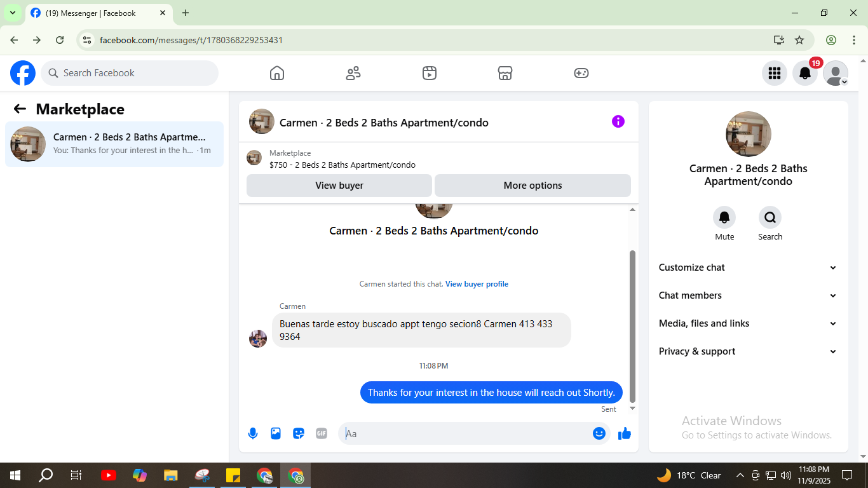Open Sticky Notes from the taskbar
This screenshot has width=868, height=488.
233,475
